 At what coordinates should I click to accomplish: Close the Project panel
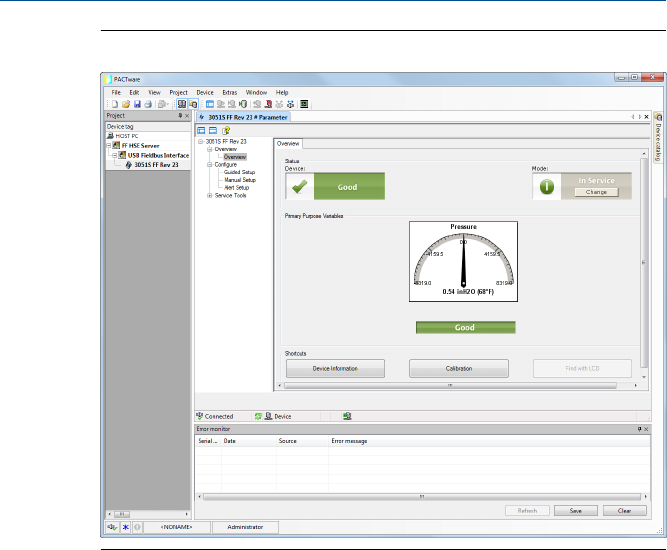click(x=187, y=116)
